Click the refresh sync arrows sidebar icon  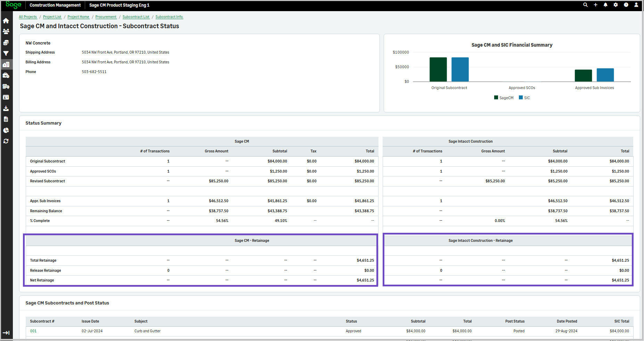click(6, 141)
